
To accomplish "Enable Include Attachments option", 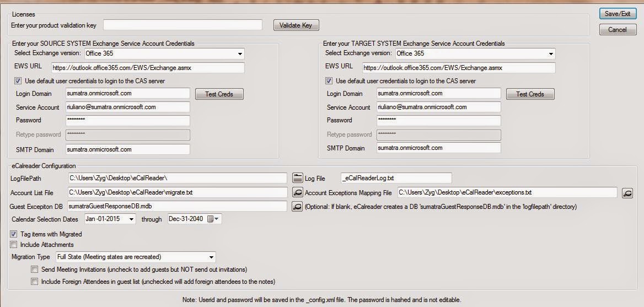I will pos(14,245).
